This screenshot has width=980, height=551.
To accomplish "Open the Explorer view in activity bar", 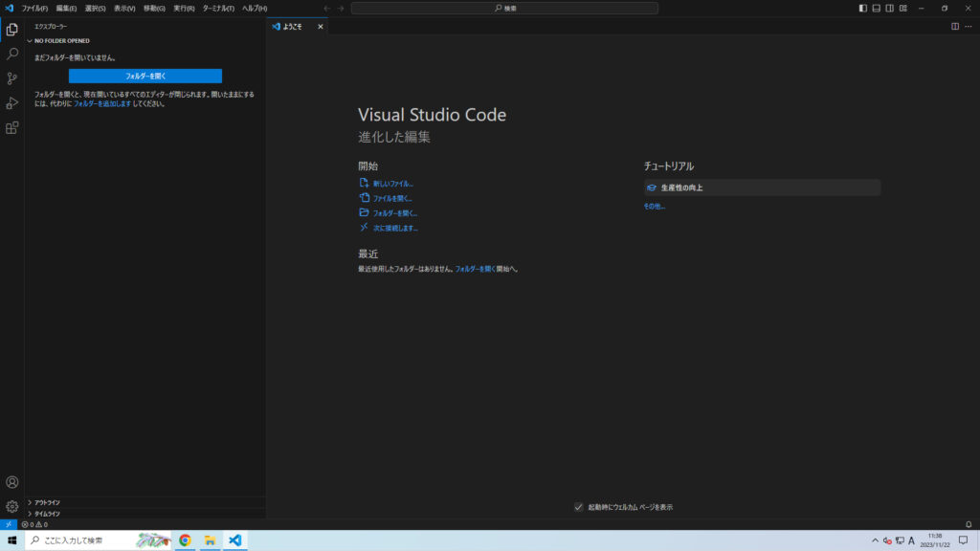I will click(11, 30).
